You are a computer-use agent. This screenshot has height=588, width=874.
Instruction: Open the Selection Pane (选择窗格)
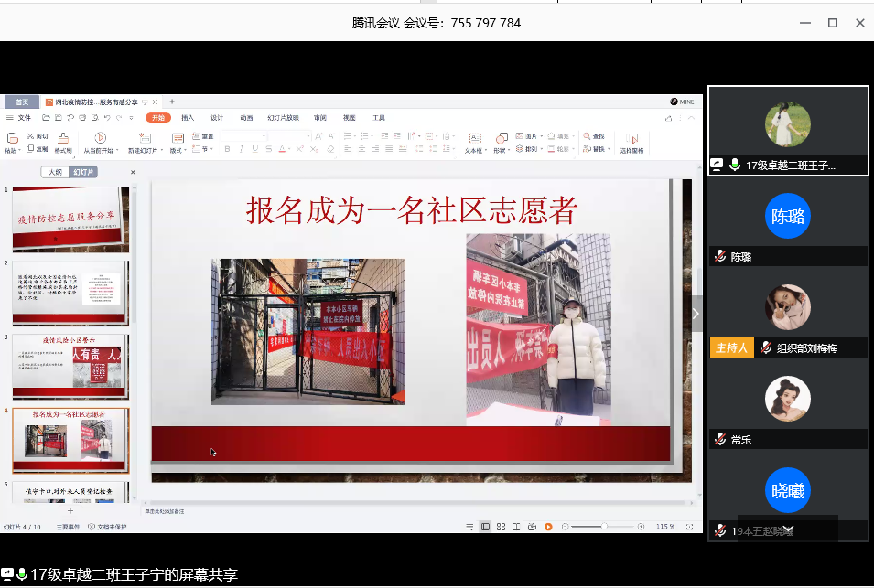(x=631, y=139)
